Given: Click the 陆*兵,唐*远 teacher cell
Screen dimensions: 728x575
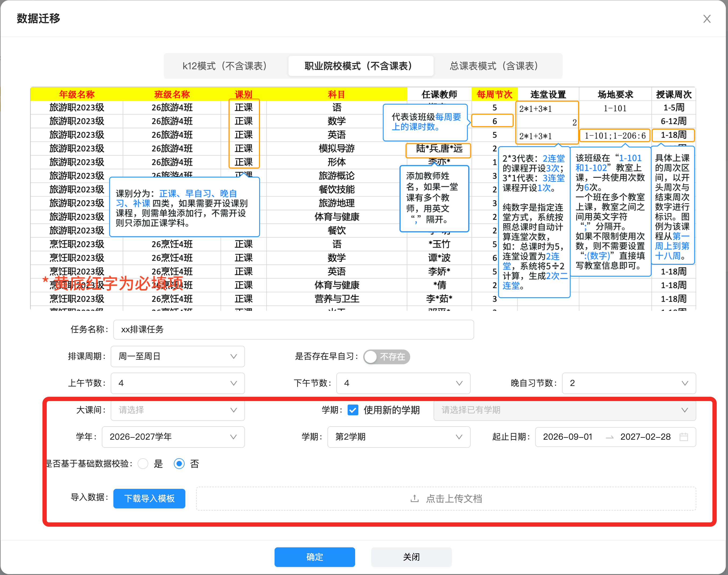Looking at the screenshot, I should [x=439, y=149].
